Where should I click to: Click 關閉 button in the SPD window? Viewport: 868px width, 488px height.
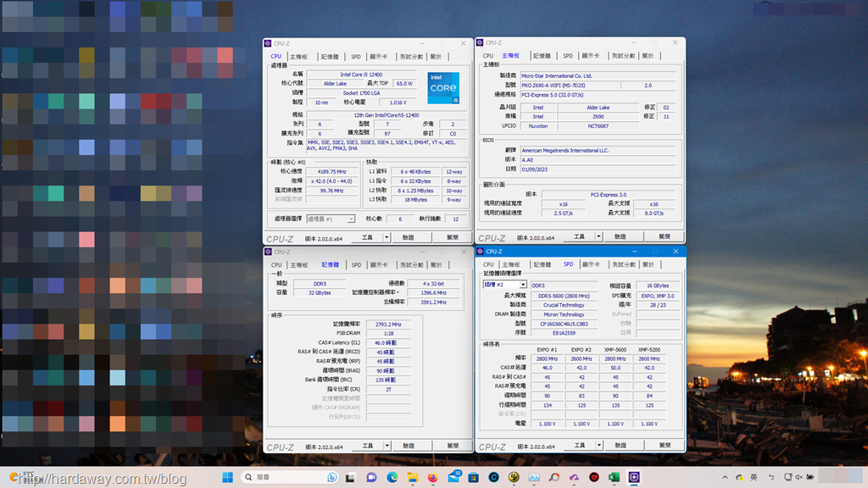pos(664,446)
